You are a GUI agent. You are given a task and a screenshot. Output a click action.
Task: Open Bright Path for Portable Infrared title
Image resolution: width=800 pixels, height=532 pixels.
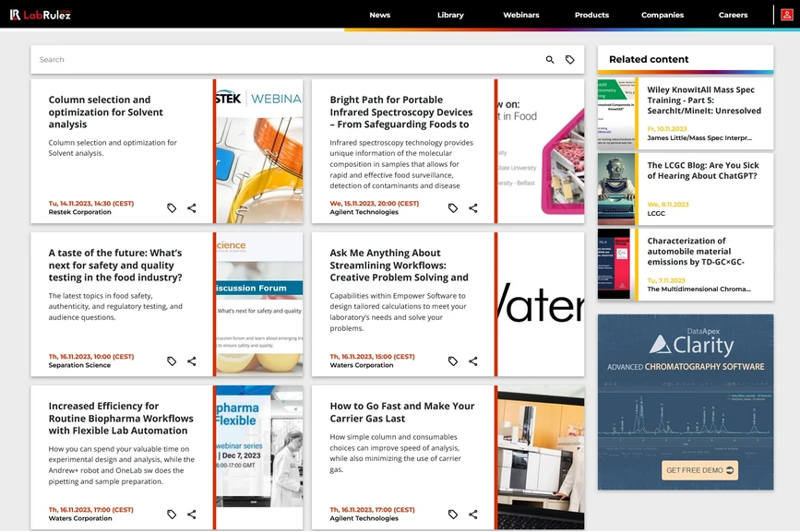401,112
